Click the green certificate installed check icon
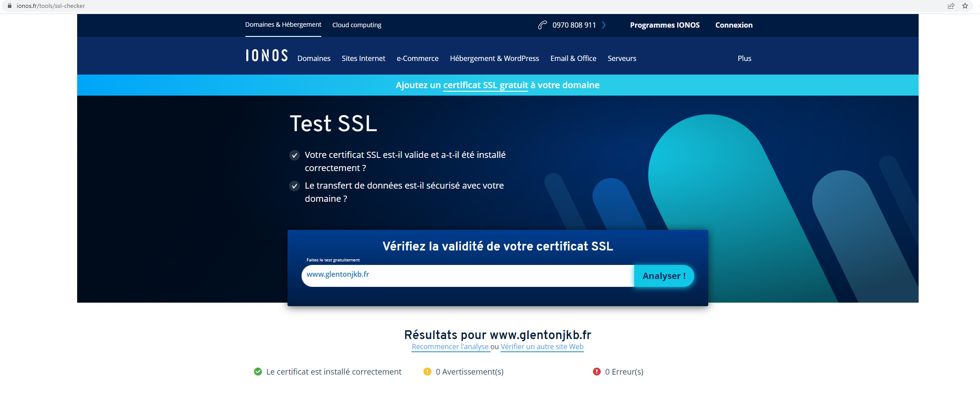The width and height of the screenshot is (980, 393). pyautogui.click(x=258, y=372)
